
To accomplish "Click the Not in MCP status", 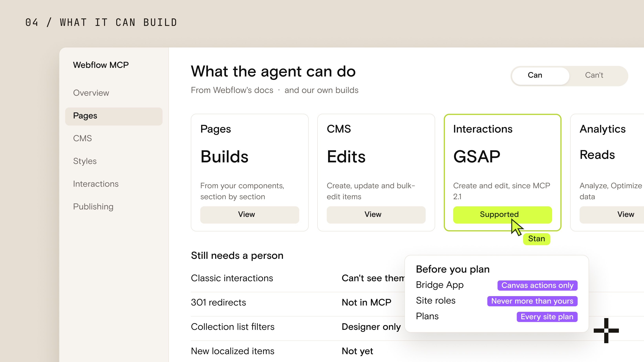I will pos(367,303).
